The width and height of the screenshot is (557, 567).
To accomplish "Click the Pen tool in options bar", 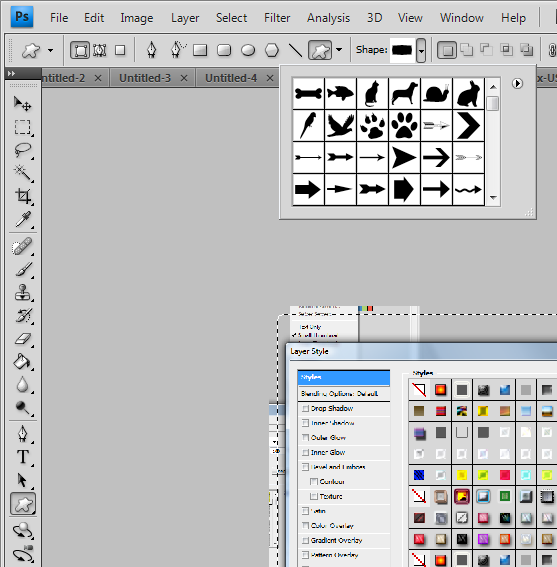I will [152, 50].
